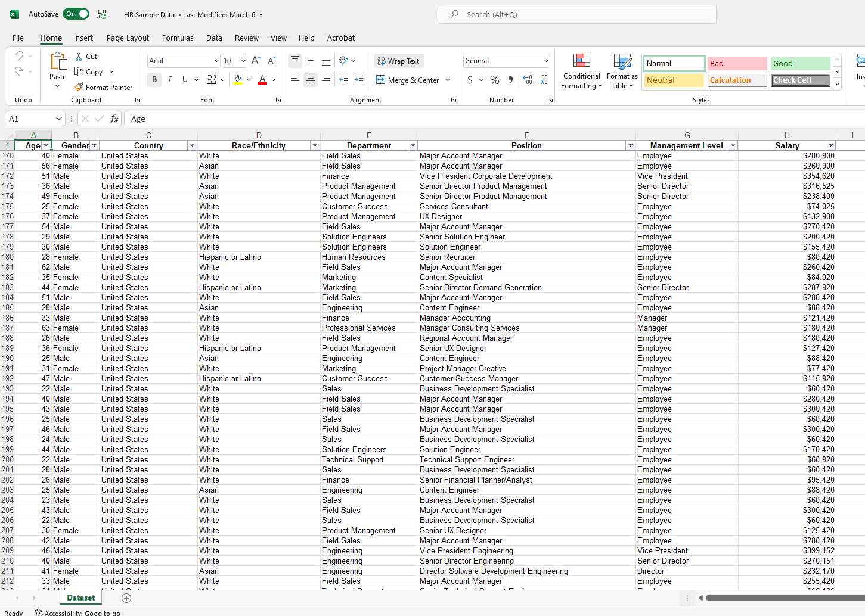This screenshot has width=865, height=616.
Task: Open the General number format dropdown
Action: click(546, 61)
